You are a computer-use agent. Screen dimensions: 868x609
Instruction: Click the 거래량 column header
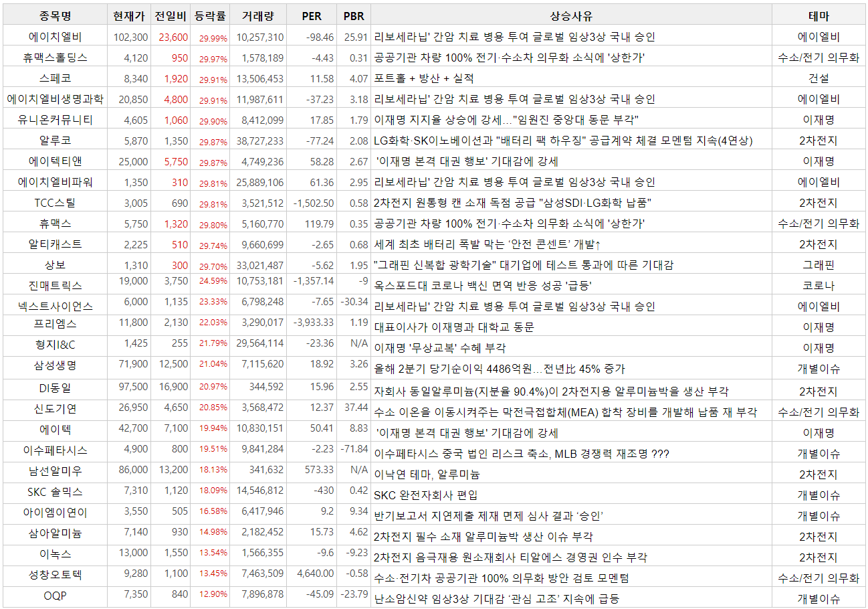(257, 16)
